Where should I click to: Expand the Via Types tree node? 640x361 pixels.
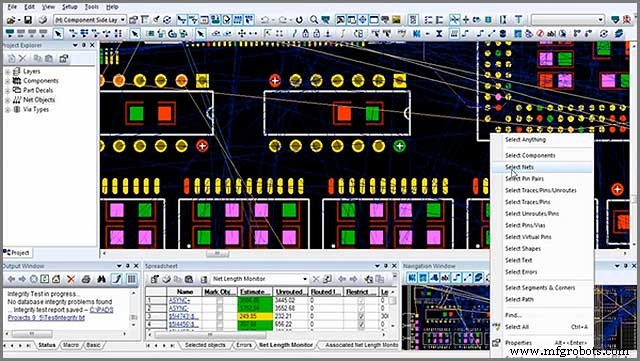(x=7, y=109)
